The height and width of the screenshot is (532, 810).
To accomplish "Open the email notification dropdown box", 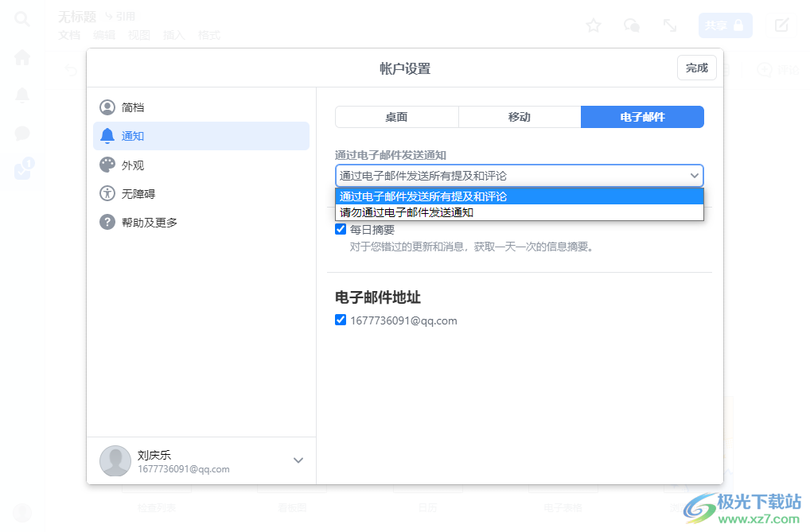I will (519, 176).
